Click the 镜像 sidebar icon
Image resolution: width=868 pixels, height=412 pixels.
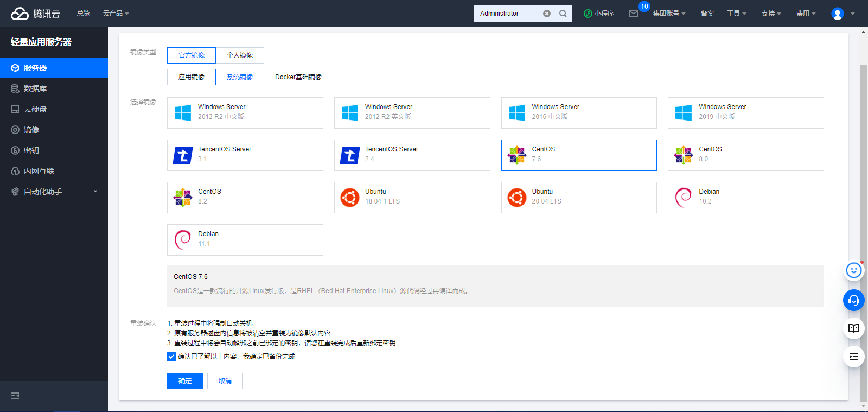pyautogui.click(x=15, y=130)
